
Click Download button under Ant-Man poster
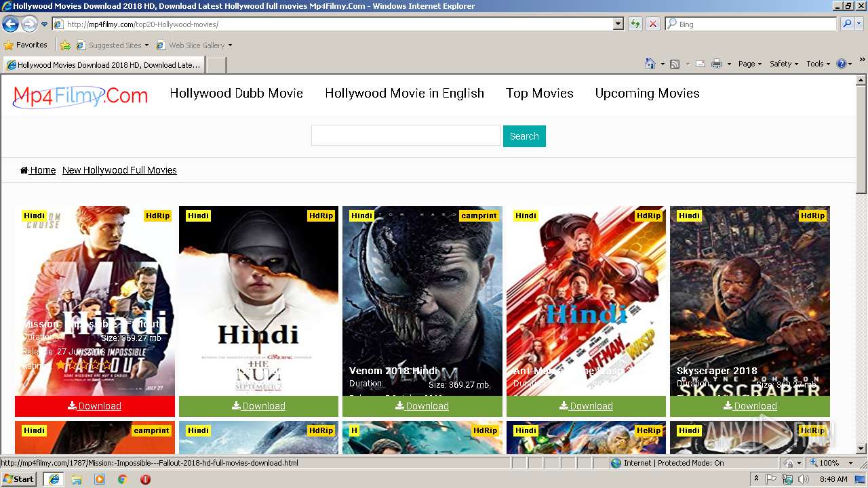[x=586, y=406]
